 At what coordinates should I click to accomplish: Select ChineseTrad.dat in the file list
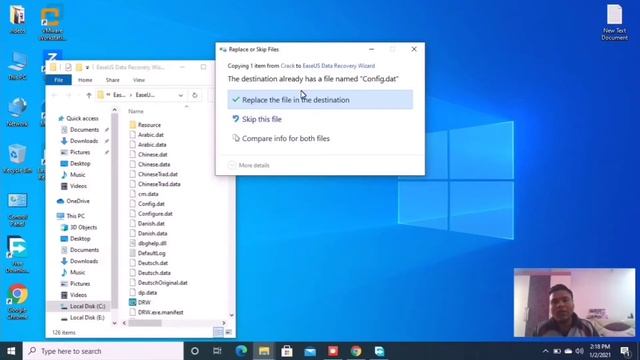coord(158,174)
